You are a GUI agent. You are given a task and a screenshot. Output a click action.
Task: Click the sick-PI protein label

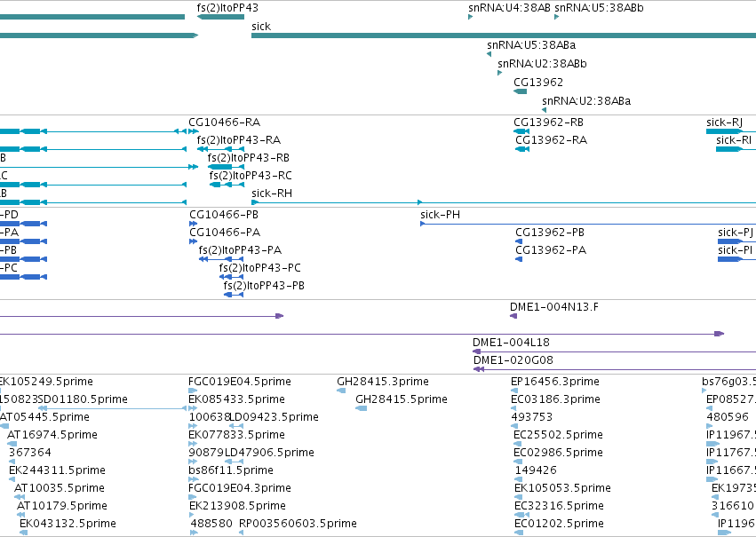pos(735,250)
